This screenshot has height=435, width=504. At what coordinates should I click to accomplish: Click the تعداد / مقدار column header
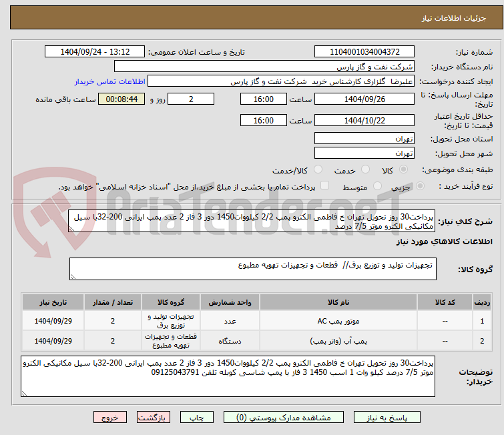[113, 303]
